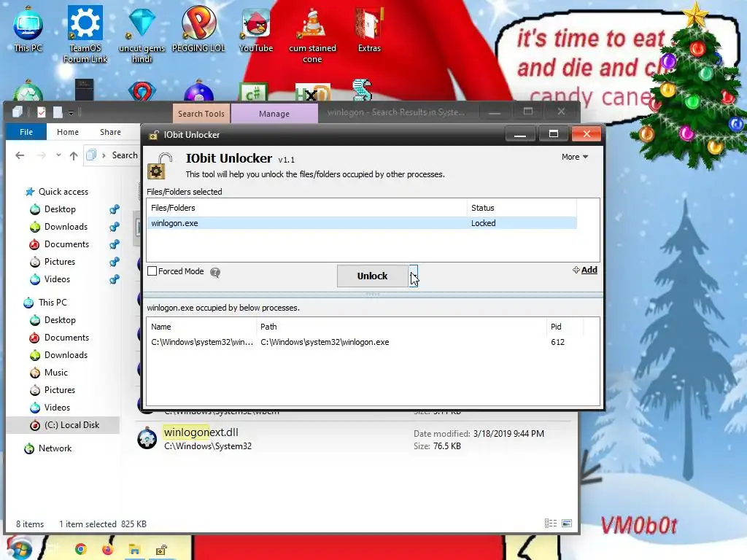This screenshot has height=560, width=747.
Task: Open File Explorer taskbar icon
Action: (134, 550)
